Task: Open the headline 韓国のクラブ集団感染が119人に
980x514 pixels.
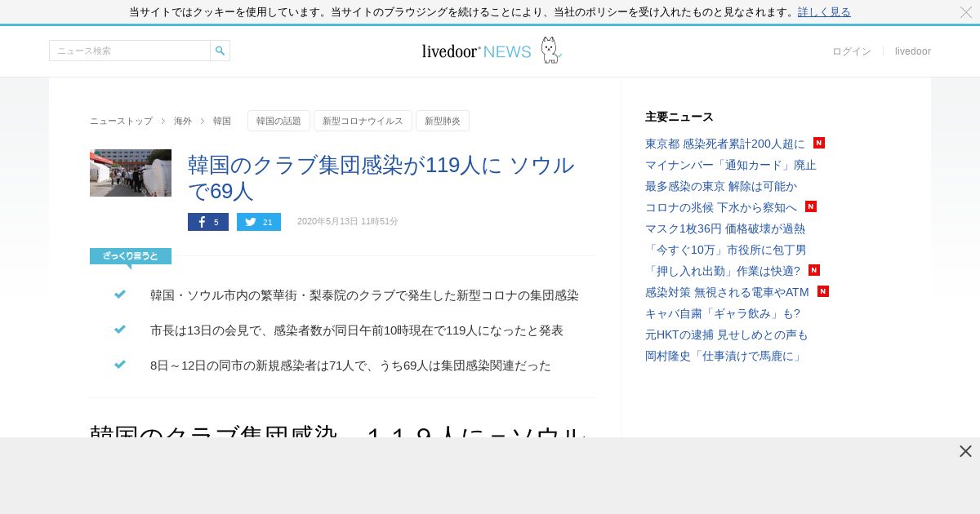Action: click(381, 178)
